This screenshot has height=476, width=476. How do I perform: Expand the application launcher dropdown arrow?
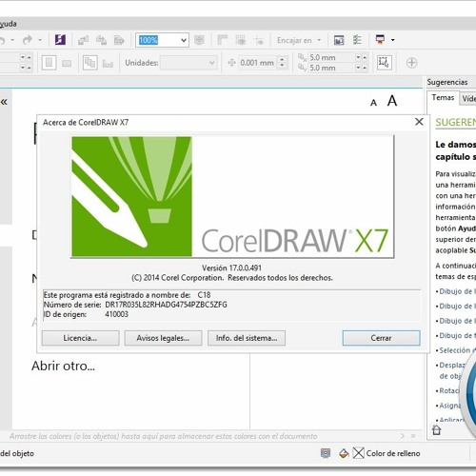pos(393,40)
